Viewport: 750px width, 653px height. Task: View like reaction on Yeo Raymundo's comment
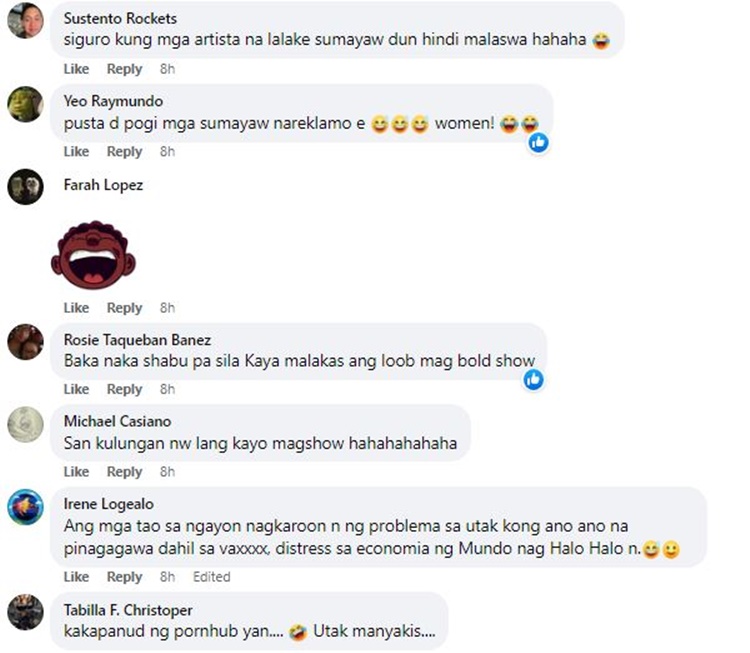tap(539, 143)
